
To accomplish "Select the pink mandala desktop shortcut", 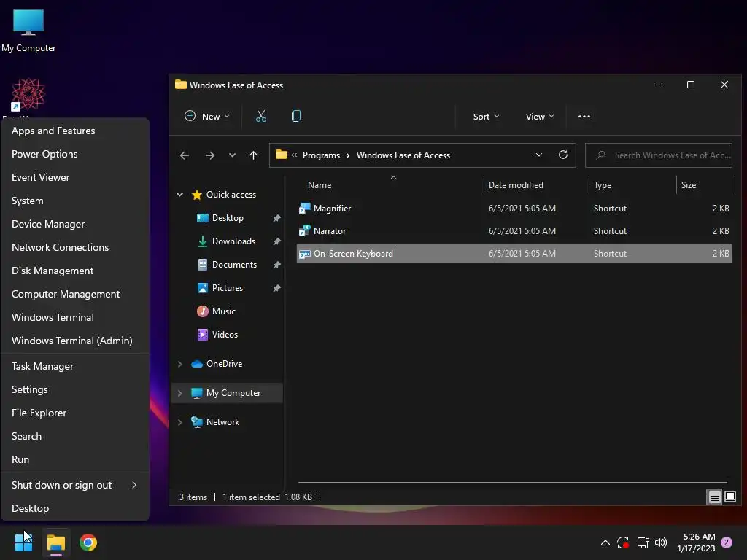I will point(28,94).
